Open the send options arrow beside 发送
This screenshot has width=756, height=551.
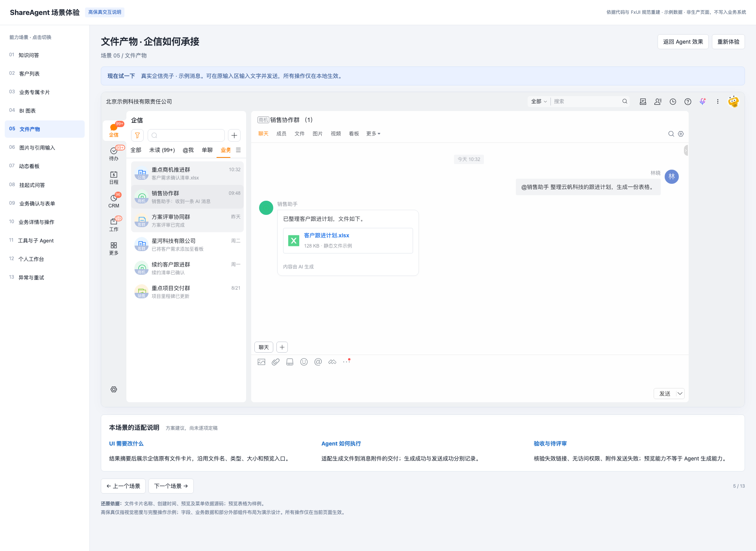(x=680, y=394)
